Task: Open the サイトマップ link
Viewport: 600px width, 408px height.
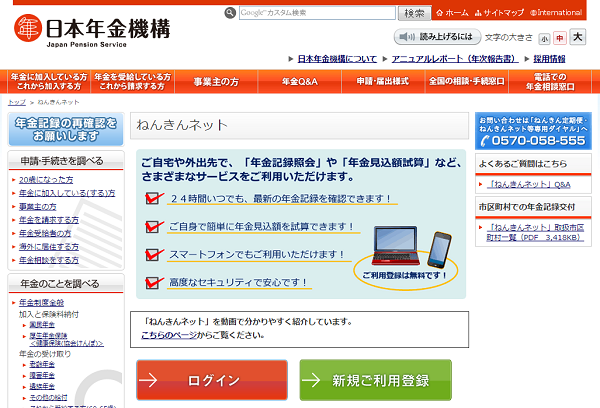Action: pos(499,13)
